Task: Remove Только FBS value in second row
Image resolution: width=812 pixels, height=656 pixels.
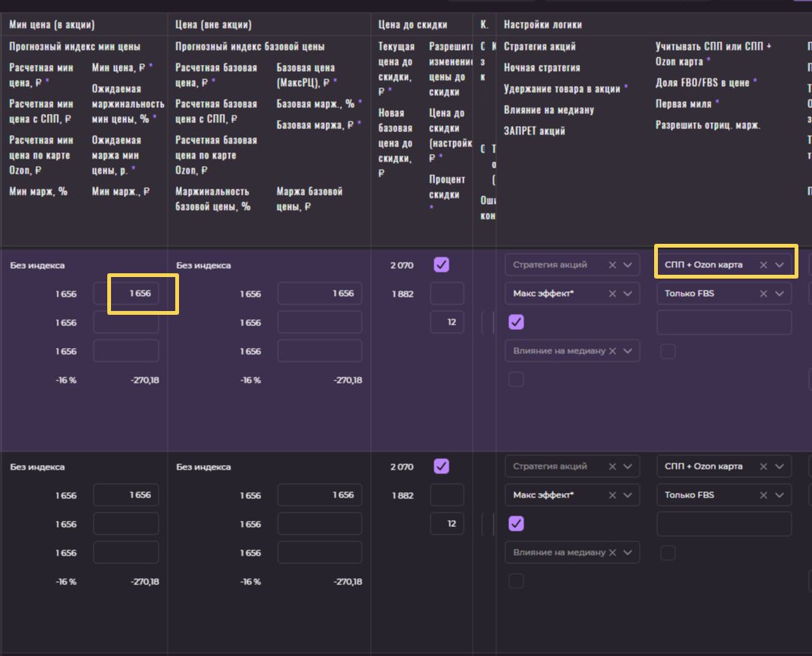Action: [764, 495]
